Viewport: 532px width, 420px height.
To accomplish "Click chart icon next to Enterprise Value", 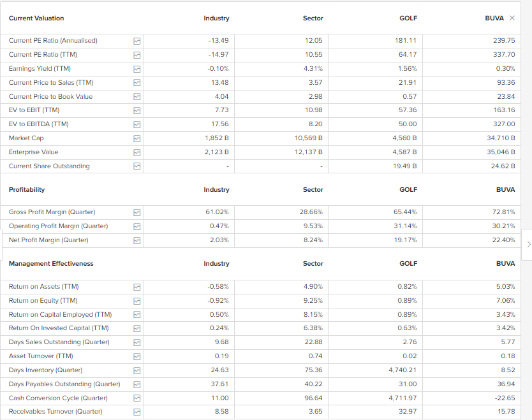I will (x=137, y=152).
